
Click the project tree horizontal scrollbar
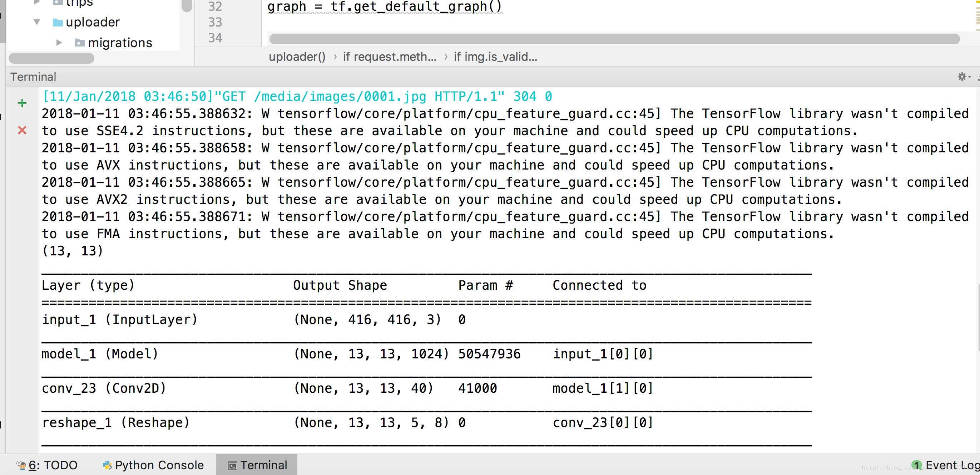pos(51,58)
